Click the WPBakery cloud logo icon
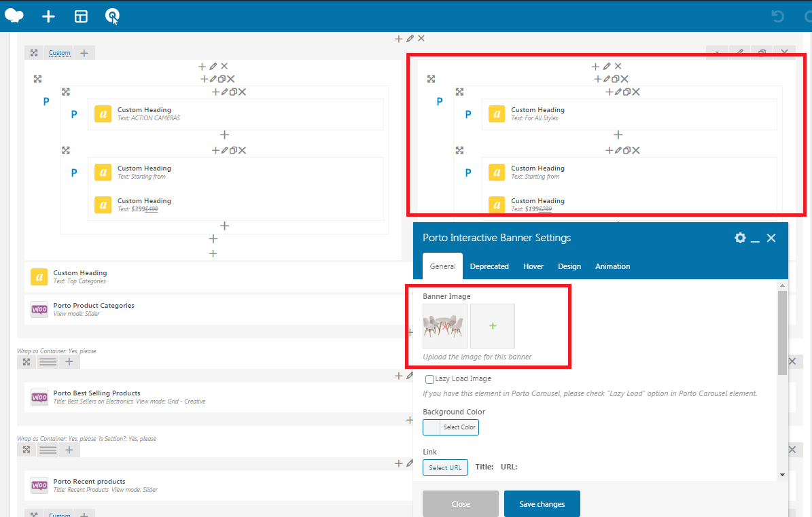 point(14,16)
